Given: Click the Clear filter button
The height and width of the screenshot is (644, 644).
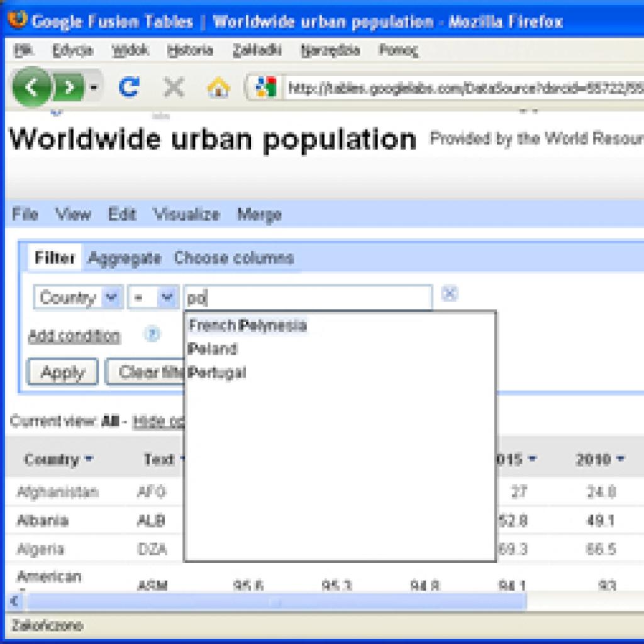Looking at the screenshot, I should [x=145, y=372].
